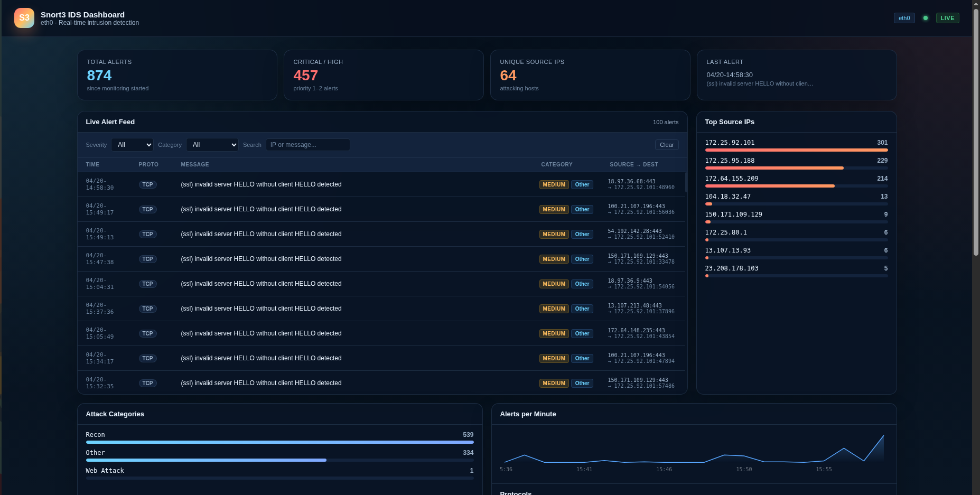Click the Recon attack category progress bar
The width and height of the screenshot is (980, 495).
[279, 442]
